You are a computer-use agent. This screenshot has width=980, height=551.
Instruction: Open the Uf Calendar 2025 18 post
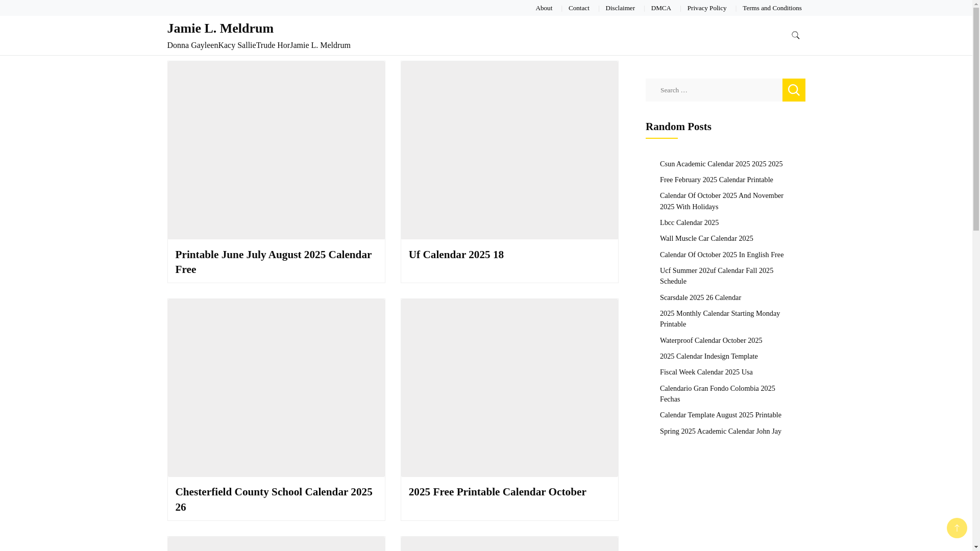pyautogui.click(x=456, y=255)
